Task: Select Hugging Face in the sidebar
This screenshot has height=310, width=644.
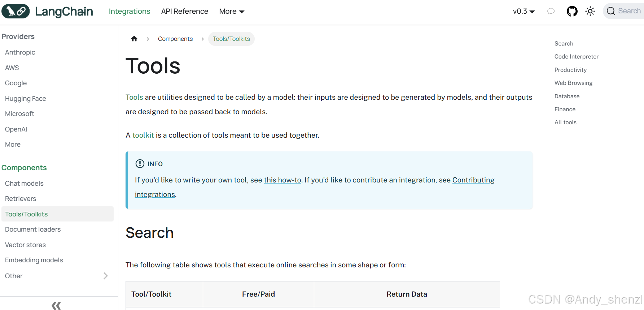Action: click(26, 98)
